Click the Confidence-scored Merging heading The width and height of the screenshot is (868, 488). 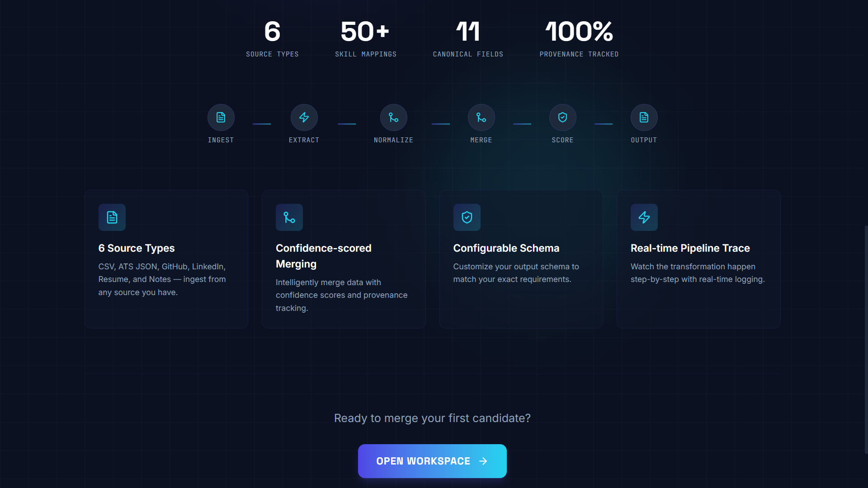[324, 256]
